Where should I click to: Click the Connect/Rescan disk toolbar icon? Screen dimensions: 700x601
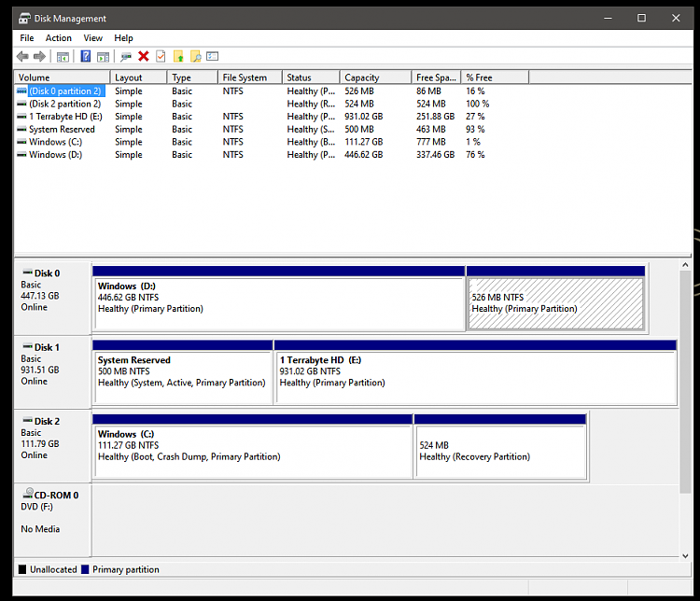(126, 57)
